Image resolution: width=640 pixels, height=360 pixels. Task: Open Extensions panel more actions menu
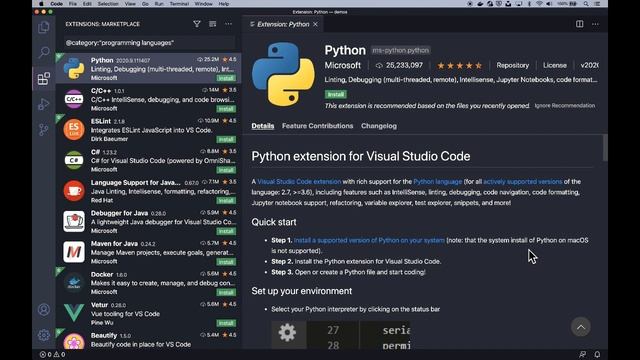pos(228,24)
